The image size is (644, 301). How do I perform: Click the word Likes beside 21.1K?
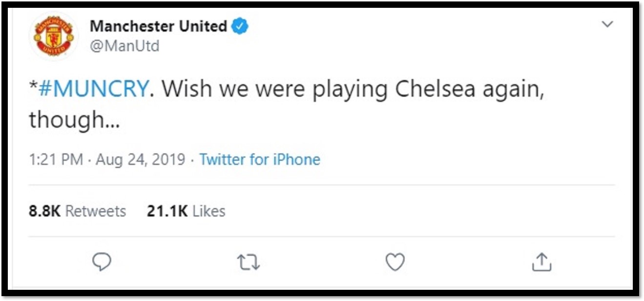point(209,211)
